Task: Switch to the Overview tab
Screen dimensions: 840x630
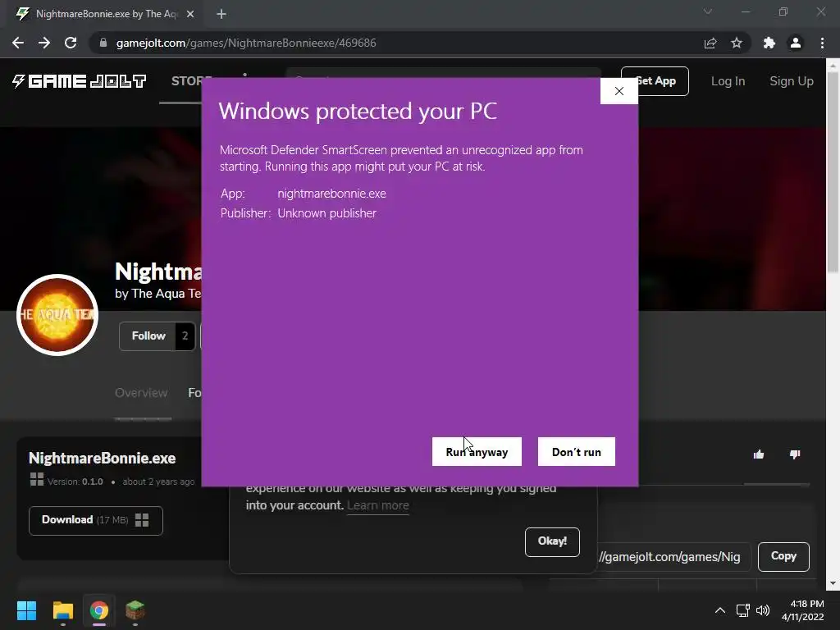Action: pyautogui.click(x=141, y=393)
